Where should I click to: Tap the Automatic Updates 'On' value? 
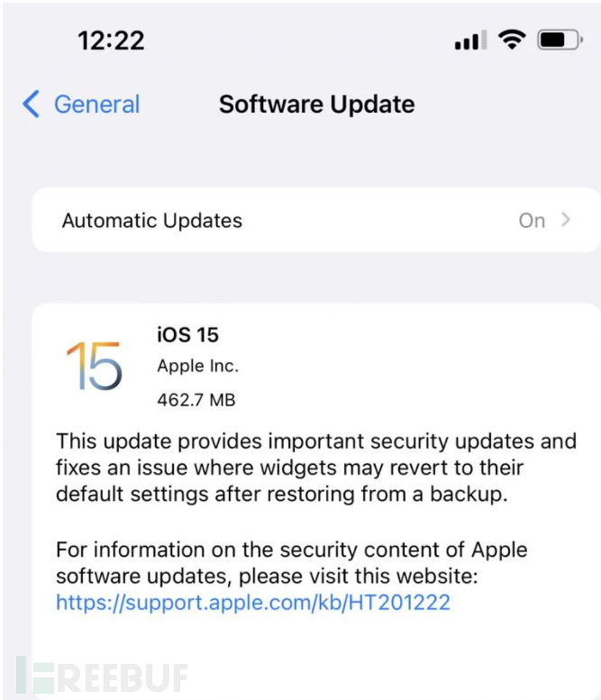click(x=532, y=221)
